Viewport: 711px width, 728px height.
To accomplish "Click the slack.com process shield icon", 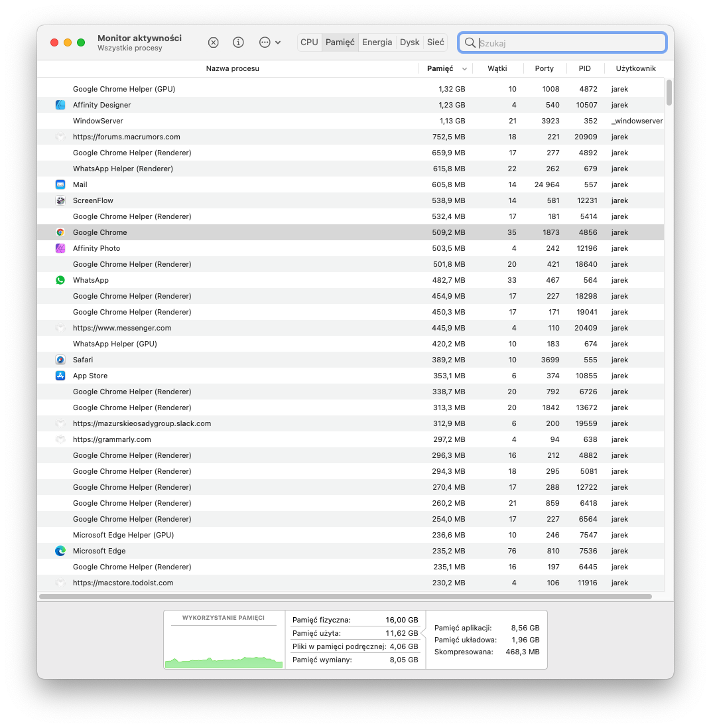I will [60, 424].
